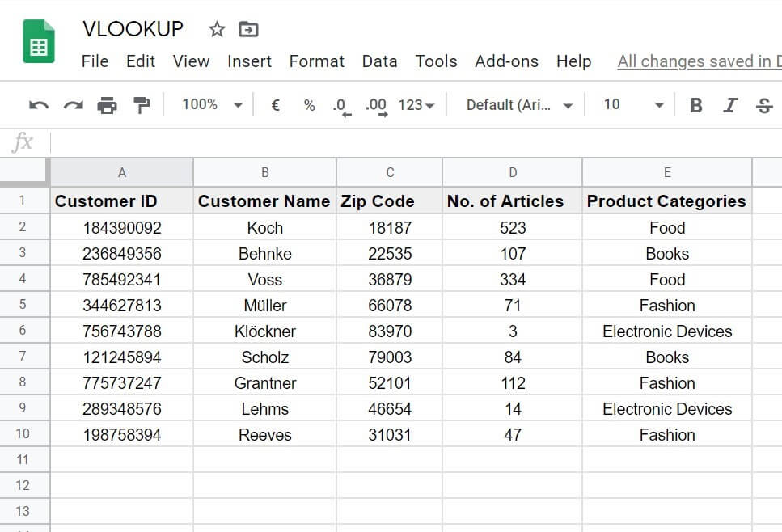The height and width of the screenshot is (532, 782).
Task: Open the 100% zoom dropdown
Action: [212, 105]
